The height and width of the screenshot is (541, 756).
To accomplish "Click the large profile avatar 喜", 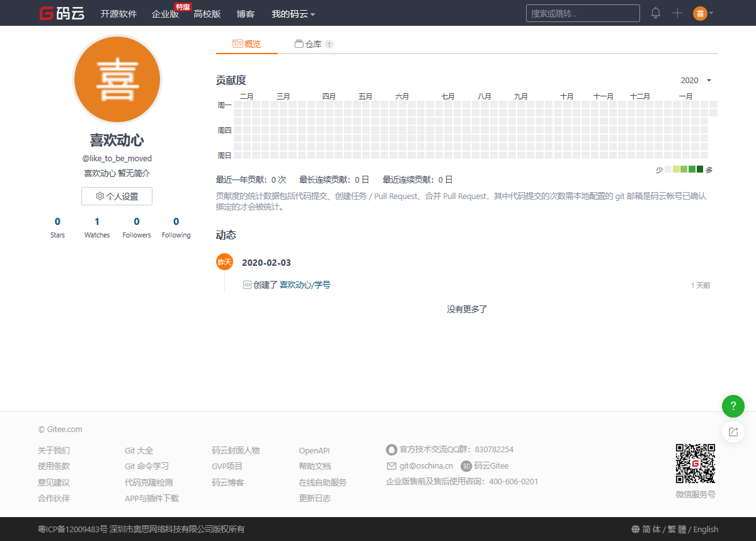I will point(117,79).
